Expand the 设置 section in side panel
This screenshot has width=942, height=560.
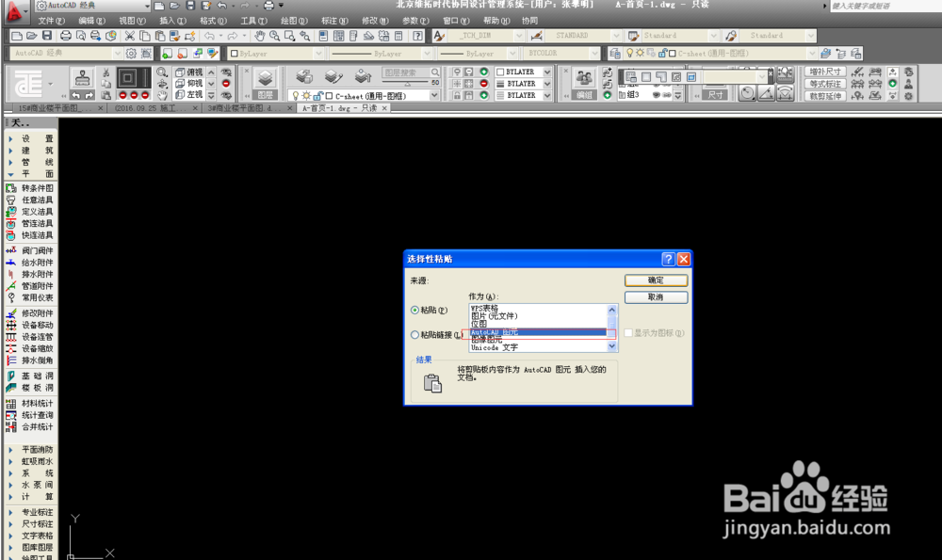[10, 138]
